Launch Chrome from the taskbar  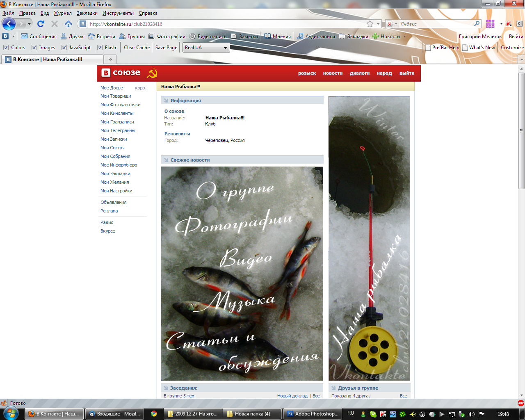click(x=154, y=414)
